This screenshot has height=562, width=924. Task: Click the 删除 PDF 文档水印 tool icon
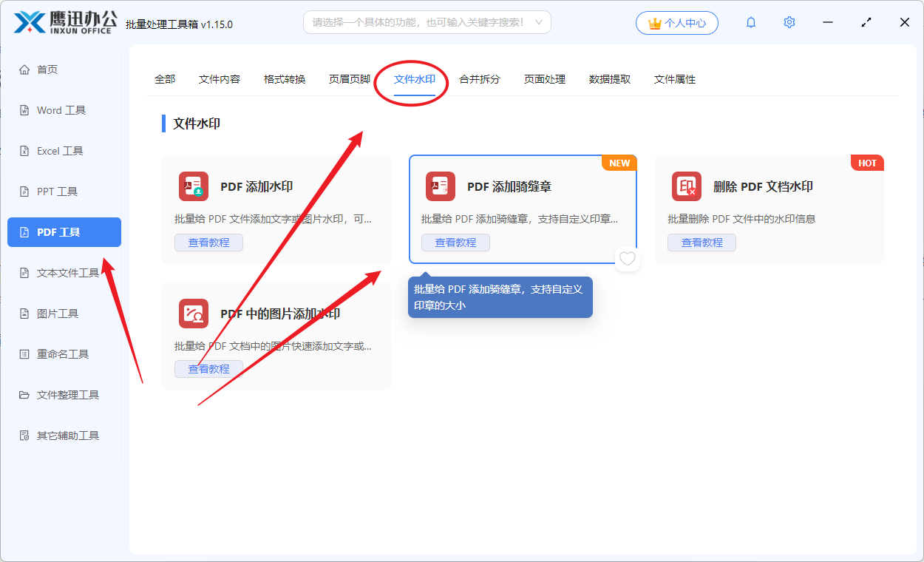686,186
